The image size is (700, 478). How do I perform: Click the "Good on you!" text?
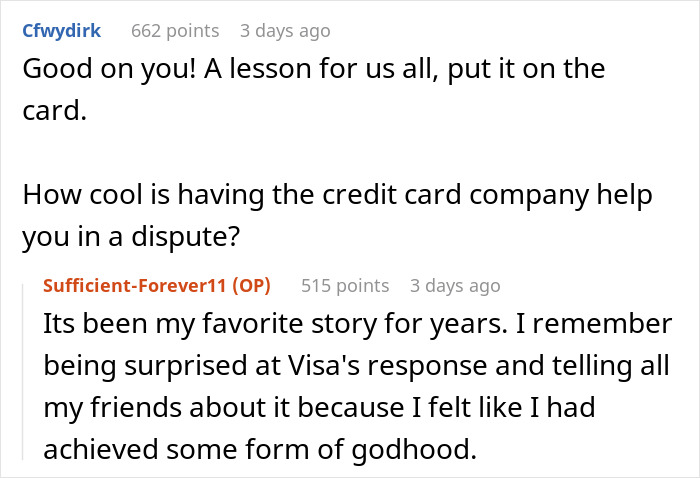click(99, 72)
